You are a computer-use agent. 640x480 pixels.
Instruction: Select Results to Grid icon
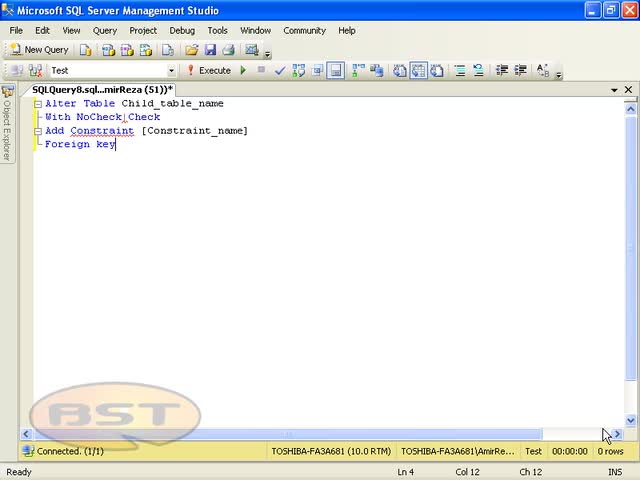418,71
